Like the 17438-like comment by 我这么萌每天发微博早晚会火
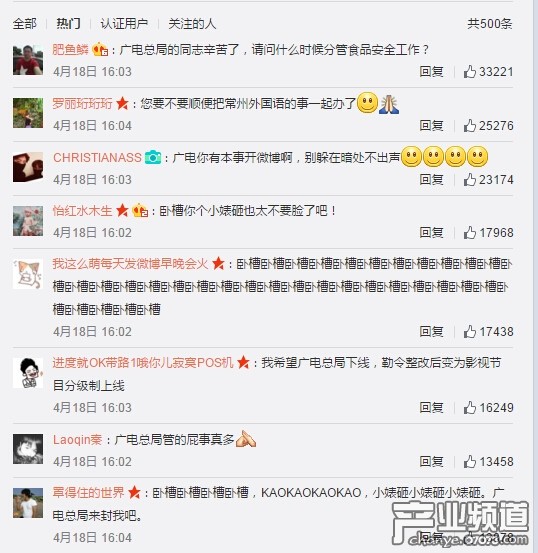 pyautogui.click(x=470, y=332)
